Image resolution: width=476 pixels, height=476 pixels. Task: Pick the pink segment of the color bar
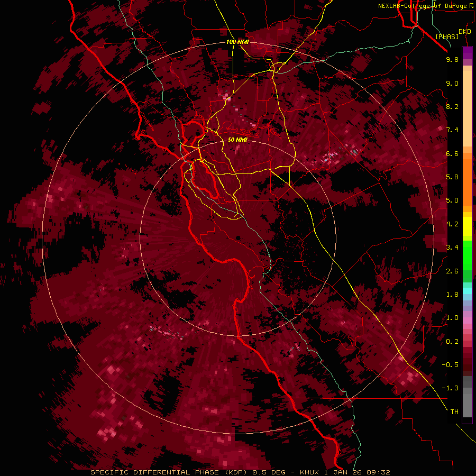pyautogui.click(x=467, y=321)
